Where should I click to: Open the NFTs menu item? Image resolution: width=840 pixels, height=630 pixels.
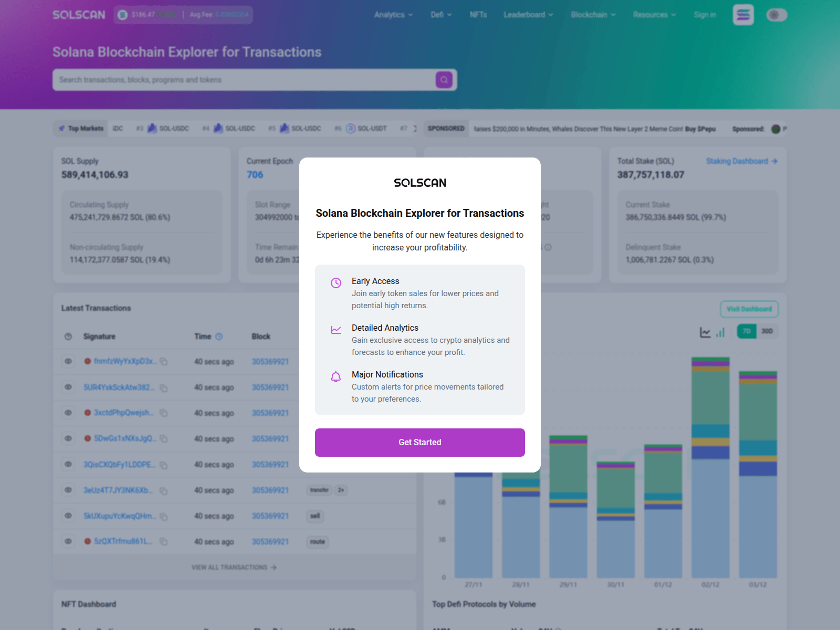[478, 15]
